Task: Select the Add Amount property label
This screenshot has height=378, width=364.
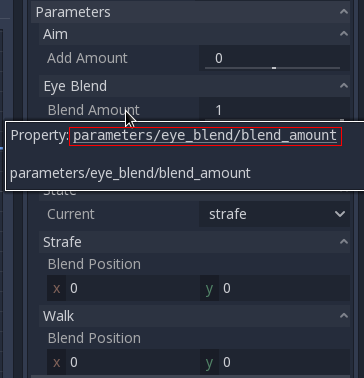Action: (x=87, y=58)
